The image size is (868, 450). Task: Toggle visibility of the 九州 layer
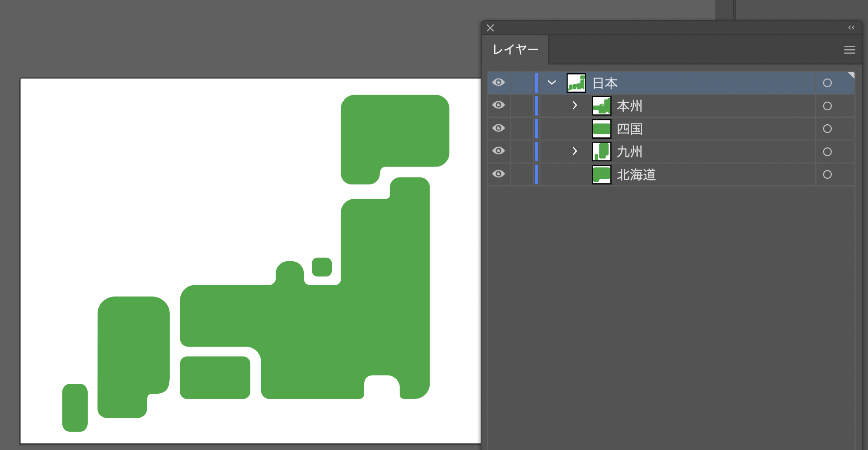pyautogui.click(x=499, y=151)
